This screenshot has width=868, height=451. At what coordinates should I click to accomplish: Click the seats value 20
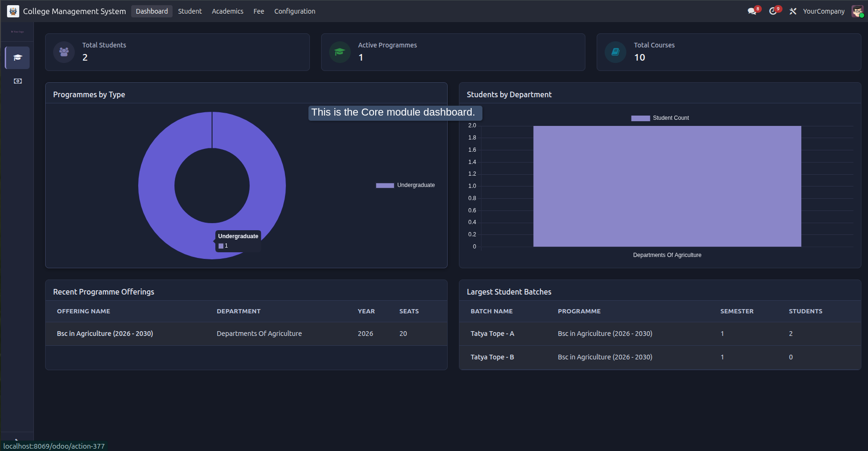pos(403,334)
